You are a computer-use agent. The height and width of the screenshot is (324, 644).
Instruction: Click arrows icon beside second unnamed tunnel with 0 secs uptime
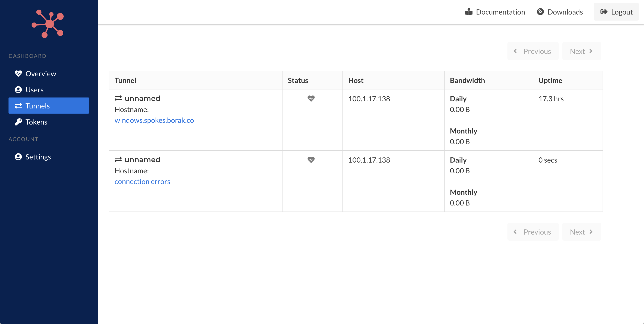118,160
